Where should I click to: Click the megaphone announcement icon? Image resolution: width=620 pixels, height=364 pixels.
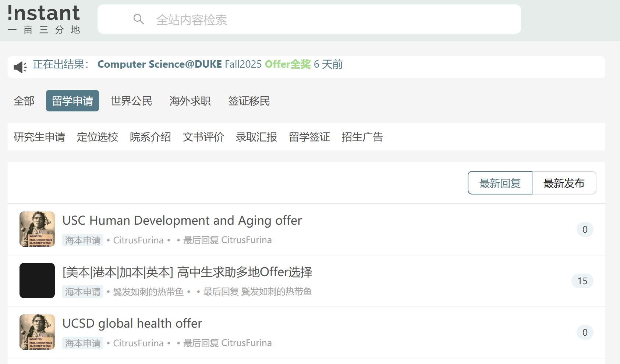[x=20, y=67]
